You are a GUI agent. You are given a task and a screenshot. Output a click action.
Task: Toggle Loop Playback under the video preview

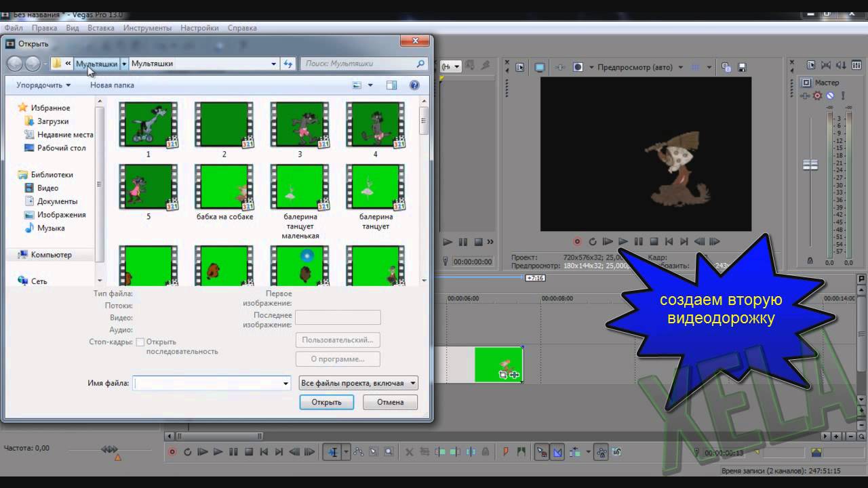click(592, 241)
